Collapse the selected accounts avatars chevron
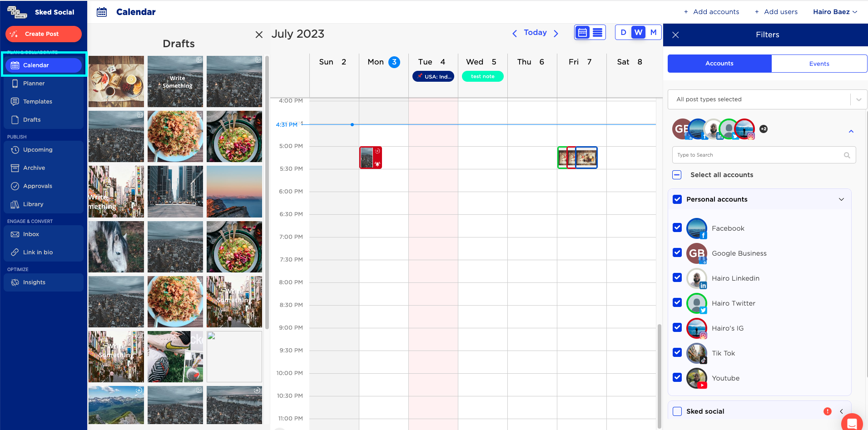Screen dimensions: 868x430 point(851,131)
